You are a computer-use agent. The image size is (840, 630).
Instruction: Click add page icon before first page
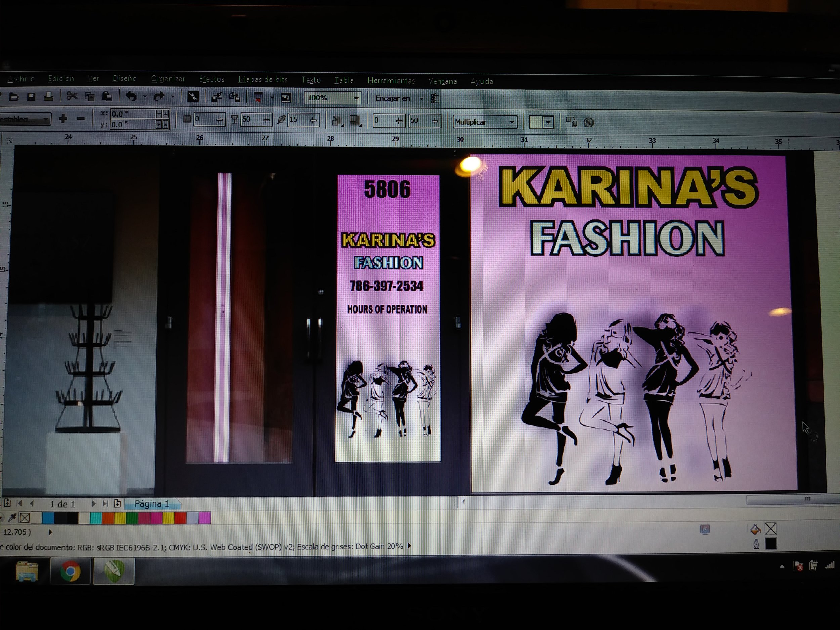(8, 503)
